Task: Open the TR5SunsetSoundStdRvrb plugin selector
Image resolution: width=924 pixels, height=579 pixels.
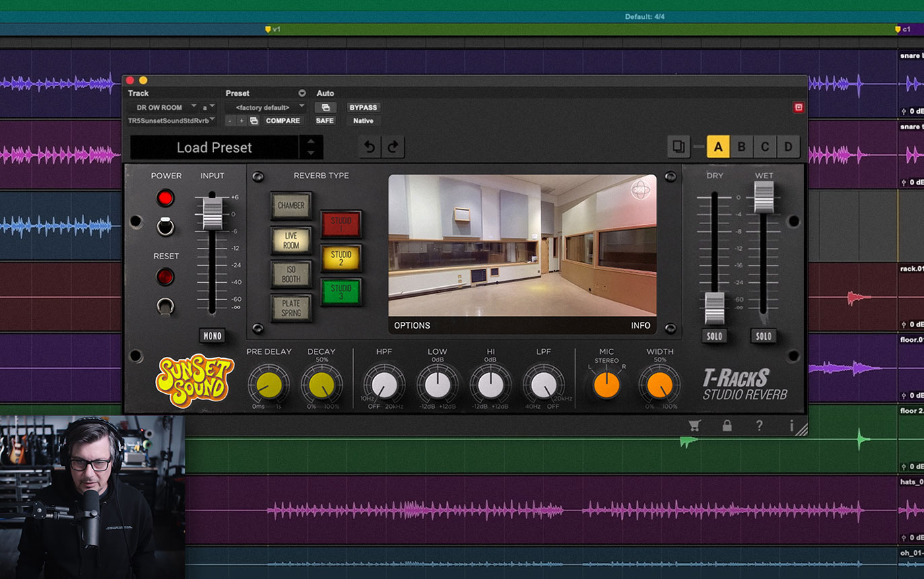Action: pos(172,121)
